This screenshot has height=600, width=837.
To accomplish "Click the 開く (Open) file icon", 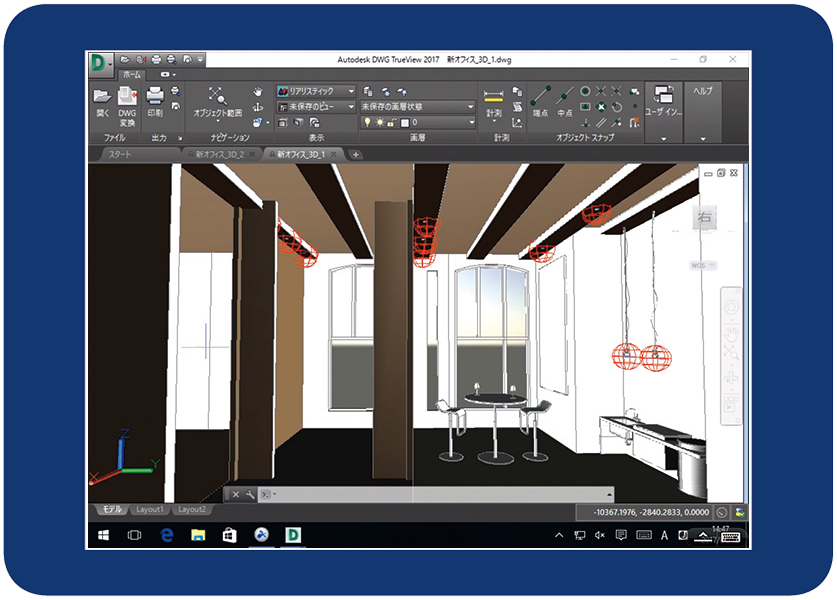I will [102, 98].
